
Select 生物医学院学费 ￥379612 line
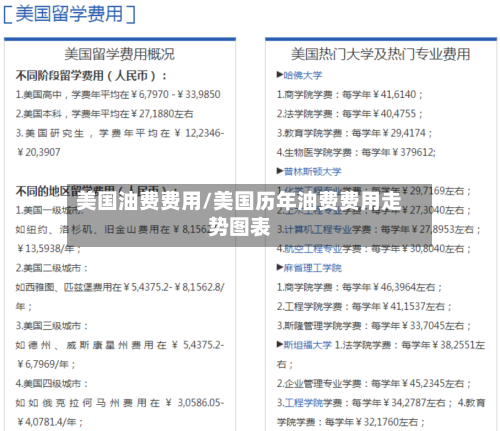coord(356,152)
